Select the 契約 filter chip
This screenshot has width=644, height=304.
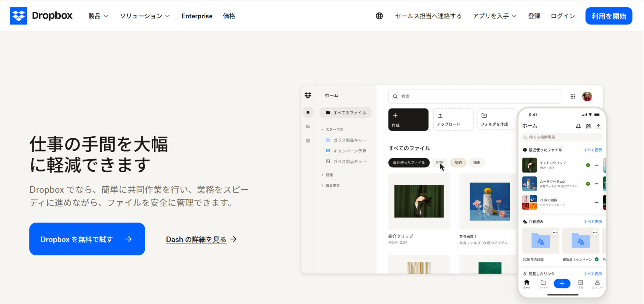[x=458, y=163]
